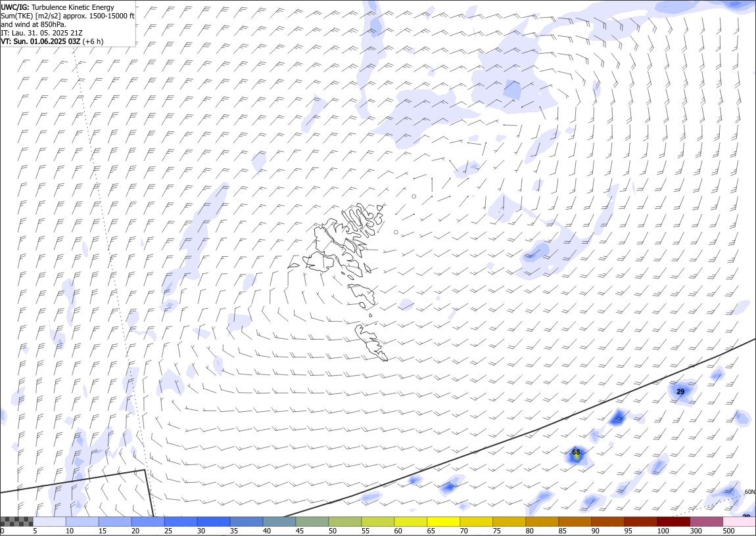Pick the pale lavender 5–10 legend swatch
Screen dimensions: 756x536
(49, 522)
